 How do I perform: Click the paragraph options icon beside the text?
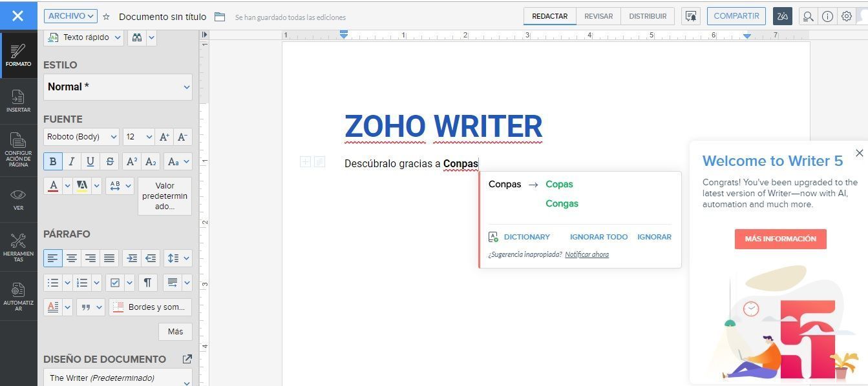click(x=319, y=161)
